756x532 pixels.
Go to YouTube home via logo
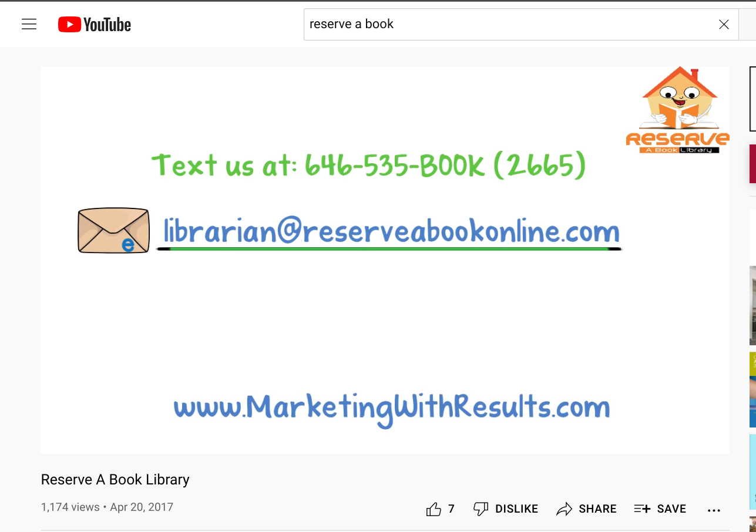coord(95,24)
